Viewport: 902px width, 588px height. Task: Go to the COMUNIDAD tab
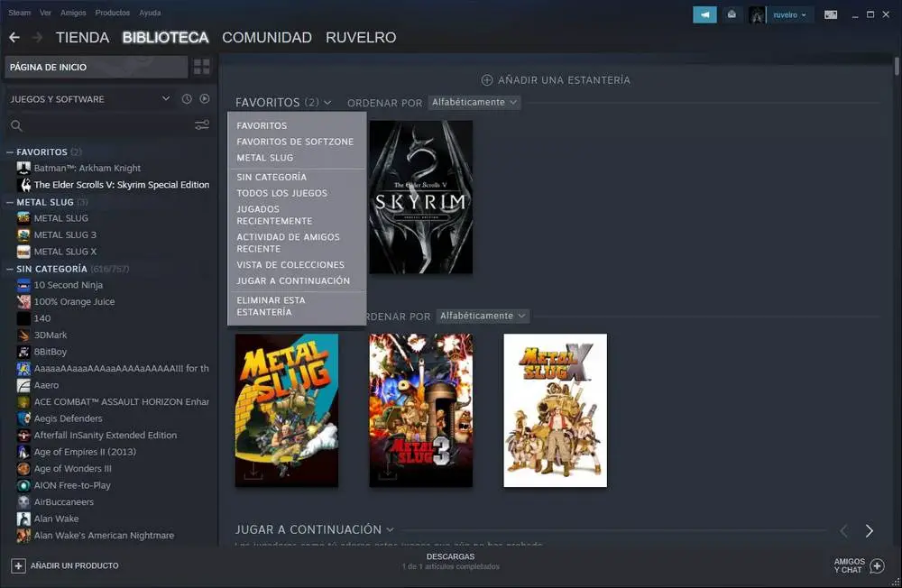pyautogui.click(x=267, y=37)
